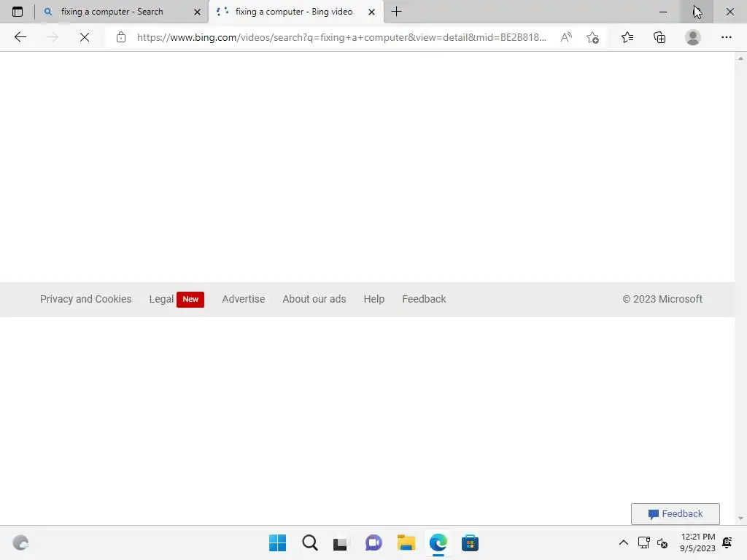
Task: Open Collections panel
Action: 659,37
